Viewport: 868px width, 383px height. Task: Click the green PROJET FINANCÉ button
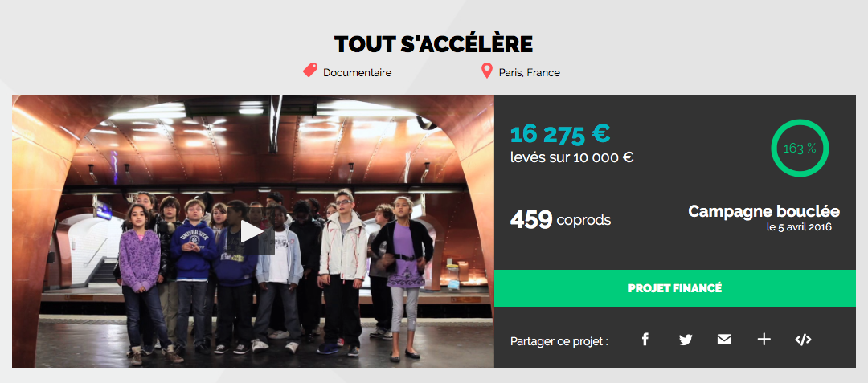[x=675, y=288]
